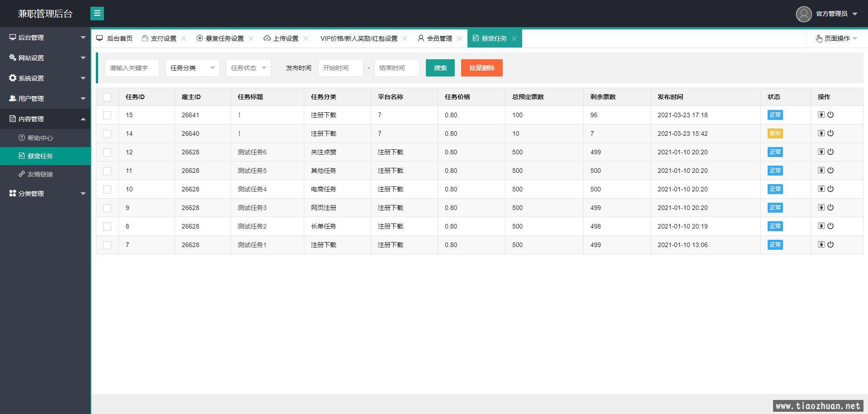The height and width of the screenshot is (414, 868).
Task: Click the pin-to-top icon for 测试任务1 row
Action: tap(821, 245)
